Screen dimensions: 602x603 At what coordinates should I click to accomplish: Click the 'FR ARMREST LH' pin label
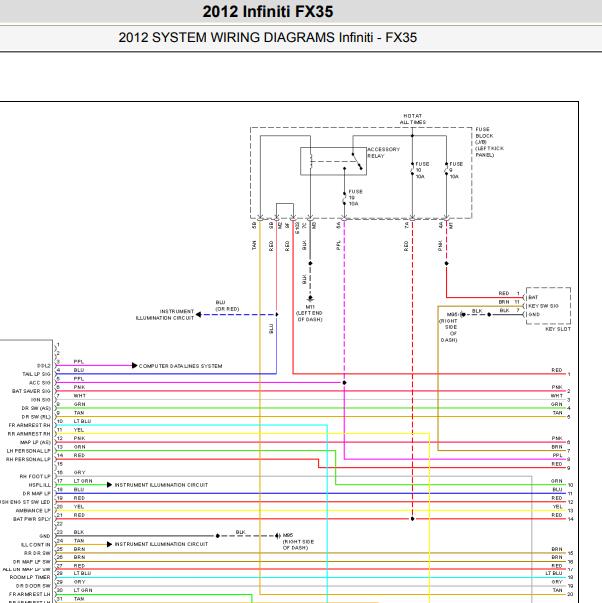30,594
